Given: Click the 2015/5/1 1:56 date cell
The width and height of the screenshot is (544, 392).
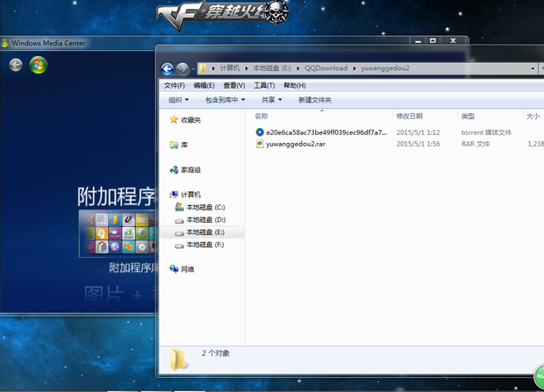Looking at the screenshot, I should coord(418,144).
